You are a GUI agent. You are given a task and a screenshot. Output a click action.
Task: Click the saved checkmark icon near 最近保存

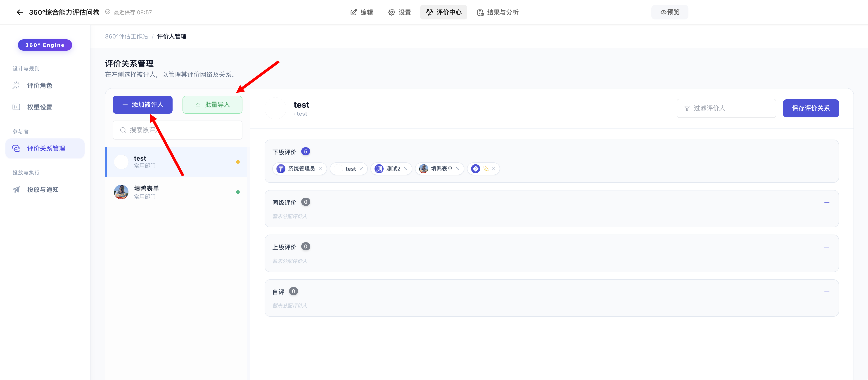107,12
